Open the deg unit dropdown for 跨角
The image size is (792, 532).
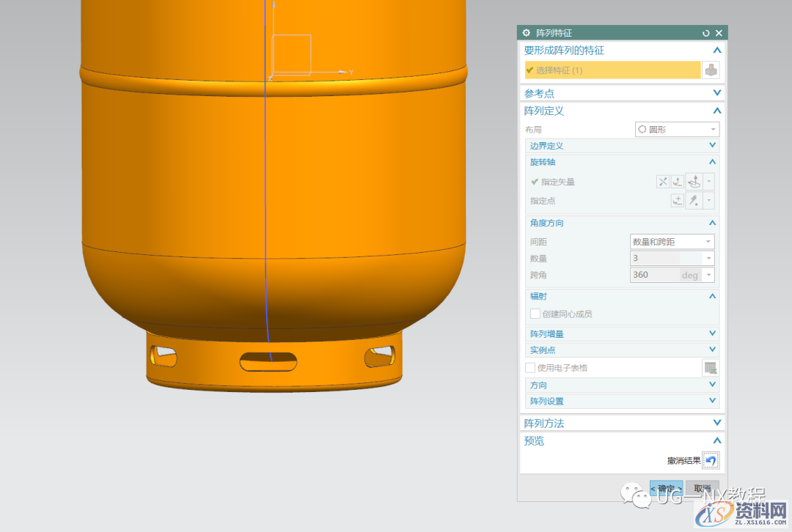(708, 275)
